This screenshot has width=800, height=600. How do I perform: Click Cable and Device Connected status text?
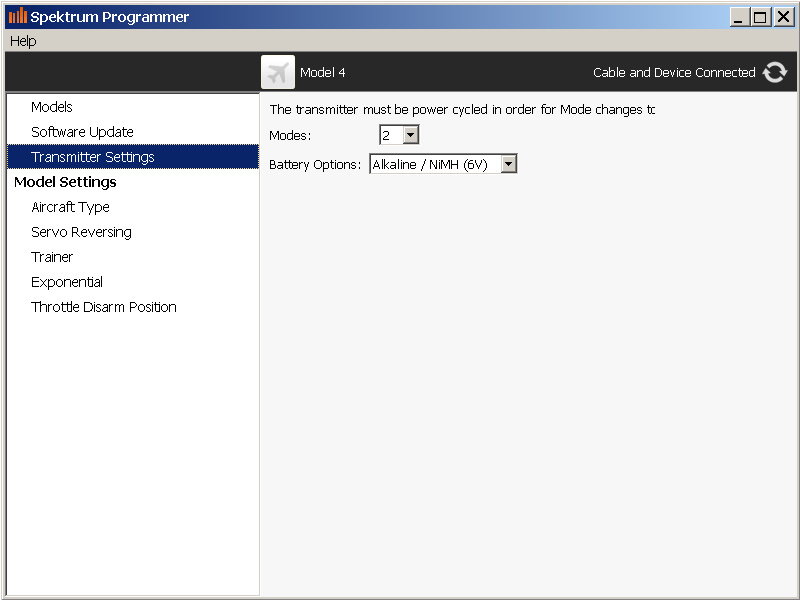pos(674,72)
